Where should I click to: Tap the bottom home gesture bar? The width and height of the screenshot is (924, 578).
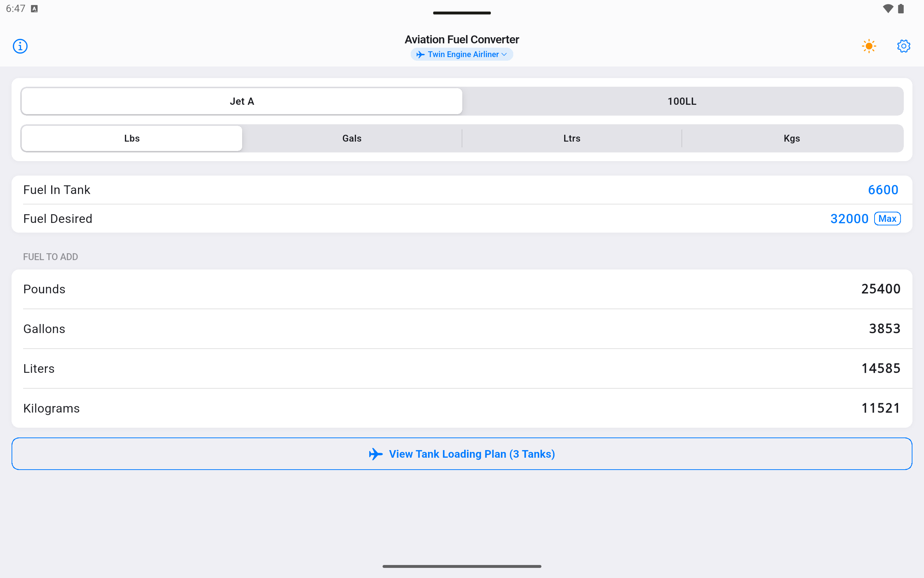coord(462,566)
